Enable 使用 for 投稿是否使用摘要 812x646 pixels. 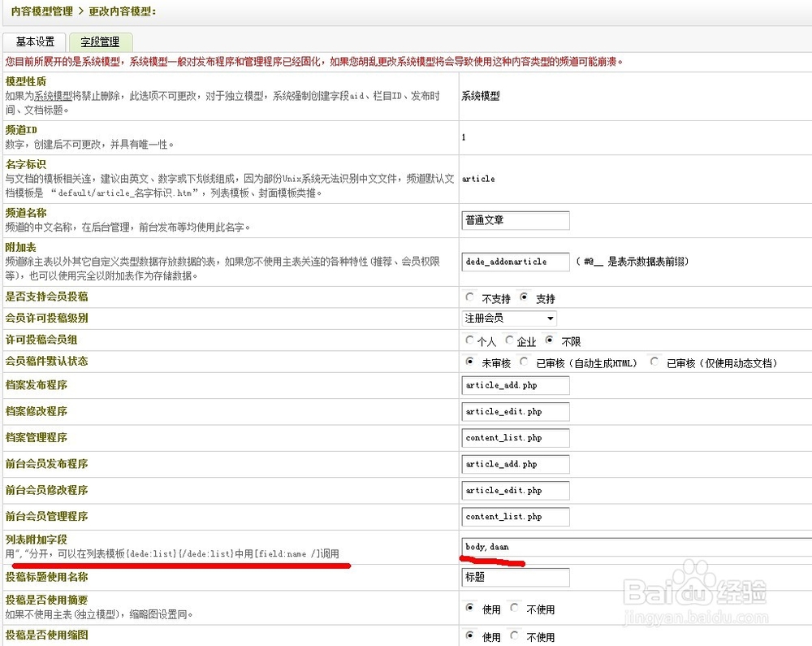(470, 608)
